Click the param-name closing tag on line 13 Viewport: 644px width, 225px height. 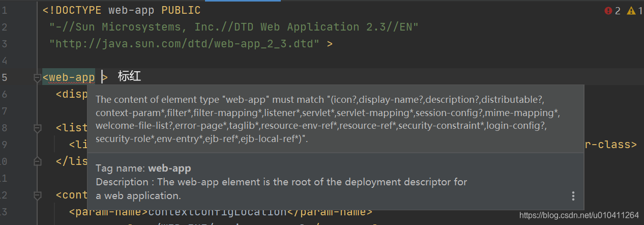pyautogui.click(x=330, y=212)
